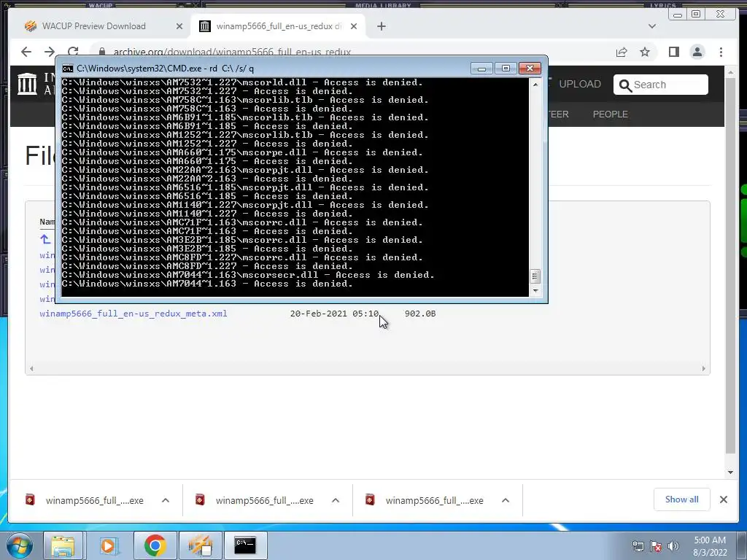The width and height of the screenshot is (747, 560).
Task: Open Windows Explorer from the taskbar
Action: (x=63, y=545)
